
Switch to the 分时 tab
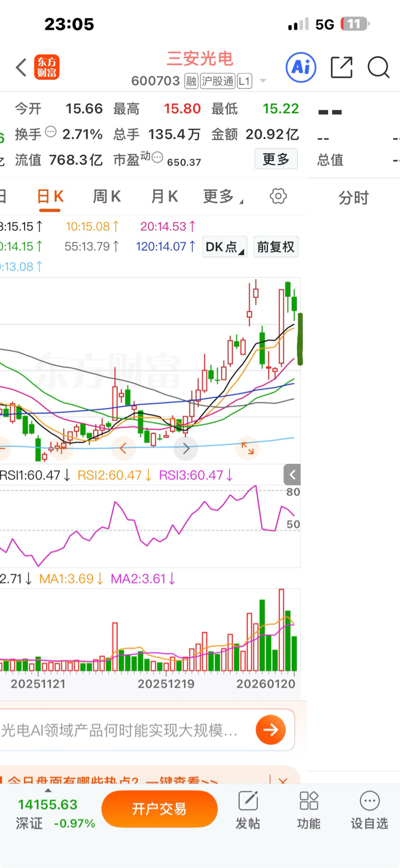pyautogui.click(x=354, y=198)
